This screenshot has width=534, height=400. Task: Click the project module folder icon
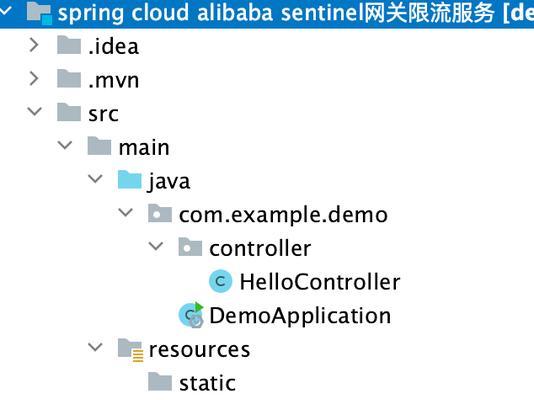point(39,13)
